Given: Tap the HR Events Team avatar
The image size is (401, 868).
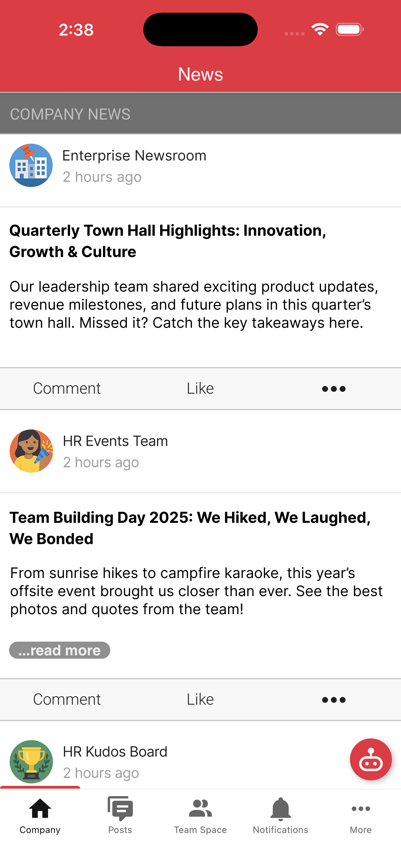Looking at the screenshot, I should (31, 451).
